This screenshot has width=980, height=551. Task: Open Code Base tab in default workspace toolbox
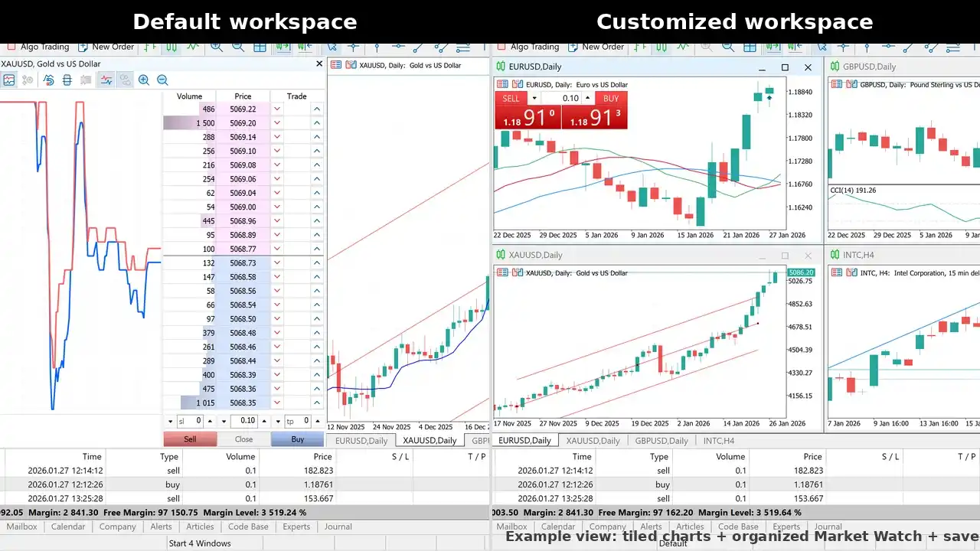[248, 527]
